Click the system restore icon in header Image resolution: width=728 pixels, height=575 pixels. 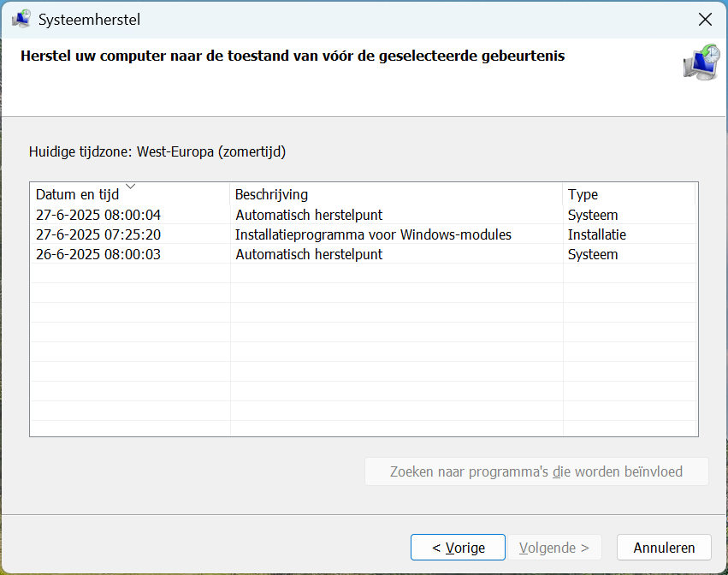click(701, 62)
